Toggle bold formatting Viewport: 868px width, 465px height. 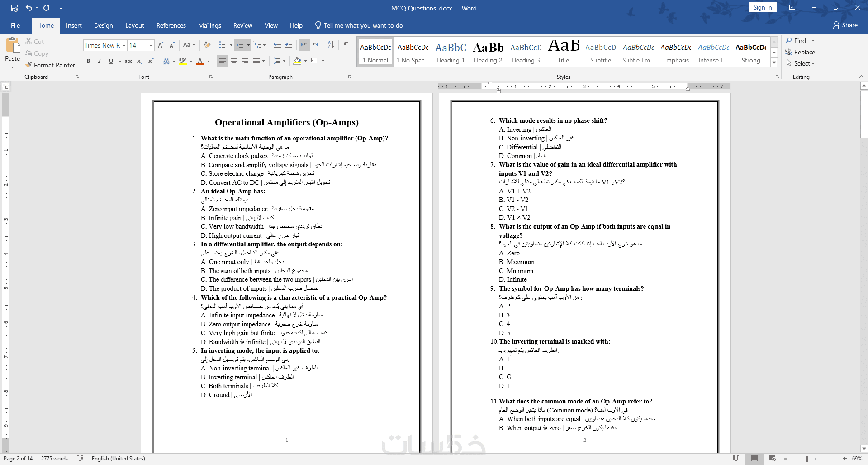pyautogui.click(x=88, y=61)
